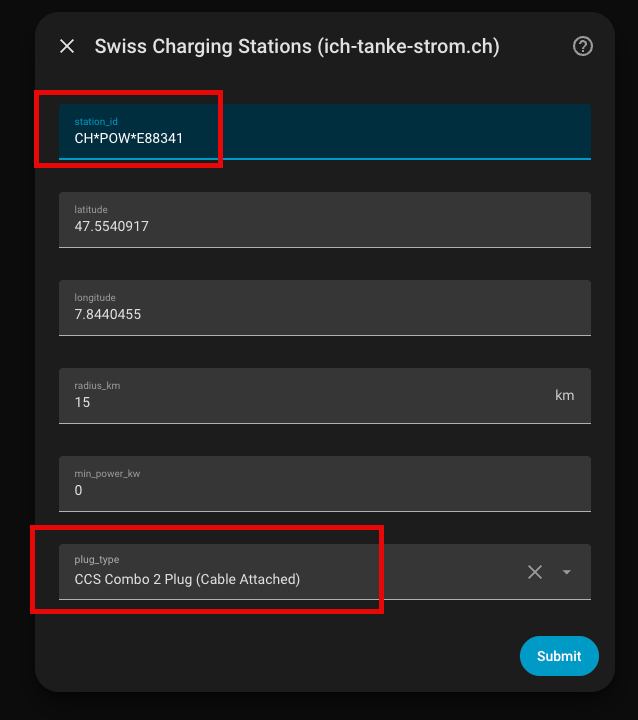Click the radius value 15
The height and width of the screenshot is (720, 638).
[82, 402]
